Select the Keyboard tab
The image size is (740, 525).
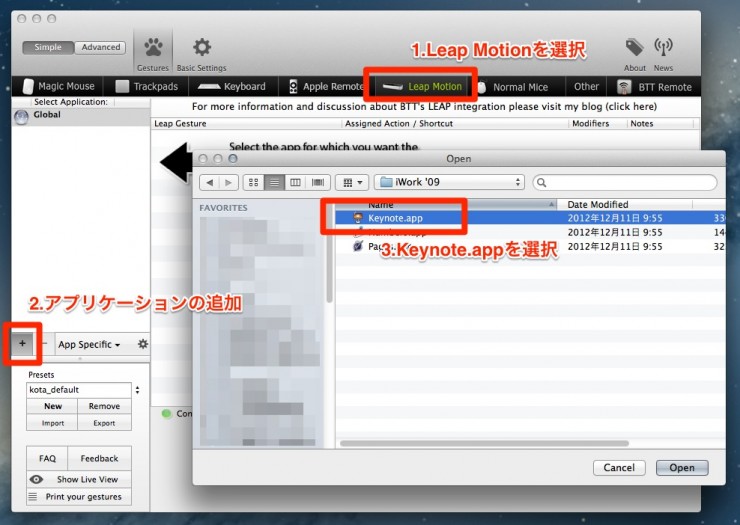tap(232, 86)
